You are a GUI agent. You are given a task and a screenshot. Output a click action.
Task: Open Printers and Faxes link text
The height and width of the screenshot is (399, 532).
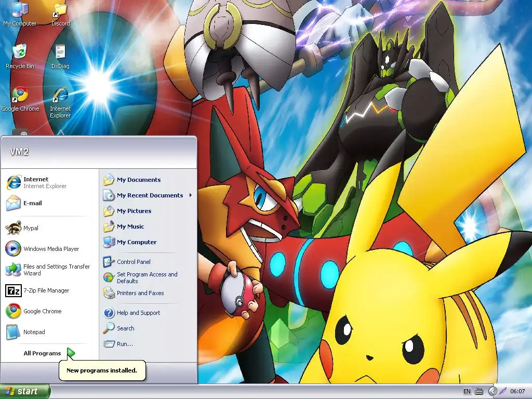140,293
